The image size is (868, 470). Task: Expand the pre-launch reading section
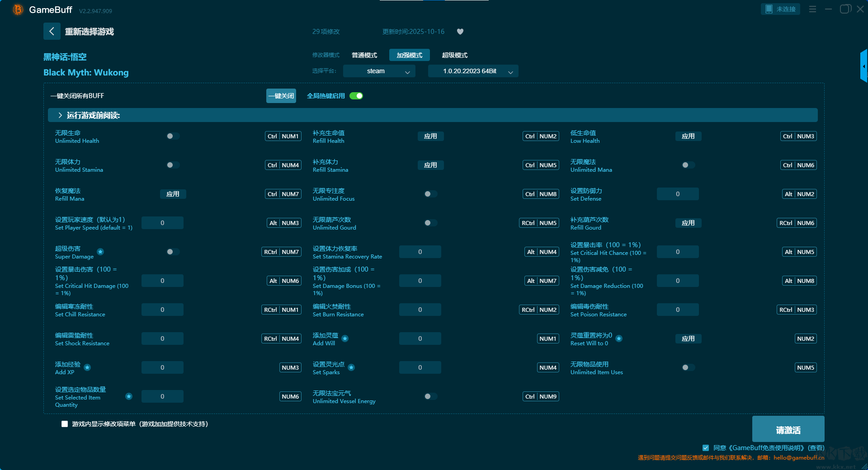[60, 115]
